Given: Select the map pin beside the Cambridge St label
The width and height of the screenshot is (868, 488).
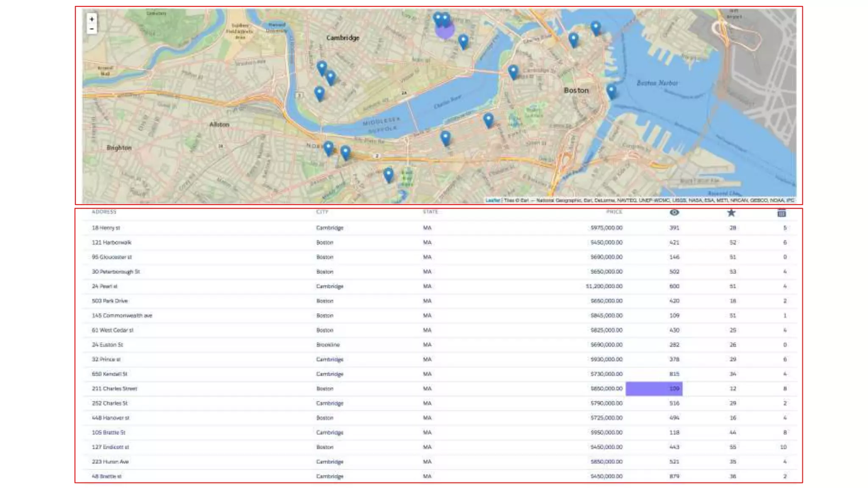Looking at the screenshot, I should click(513, 72).
